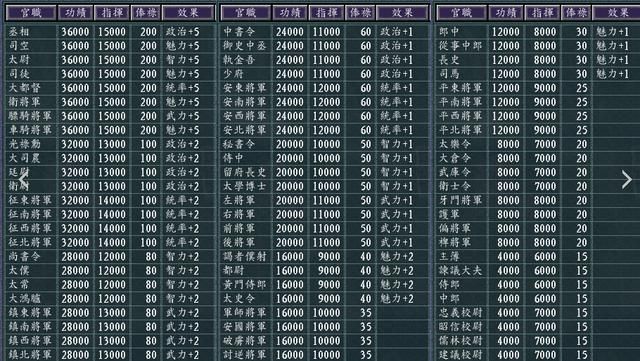Screen dimensions: 640x361
Task: Select the 征東將軍 rank cell
Action: (30, 201)
